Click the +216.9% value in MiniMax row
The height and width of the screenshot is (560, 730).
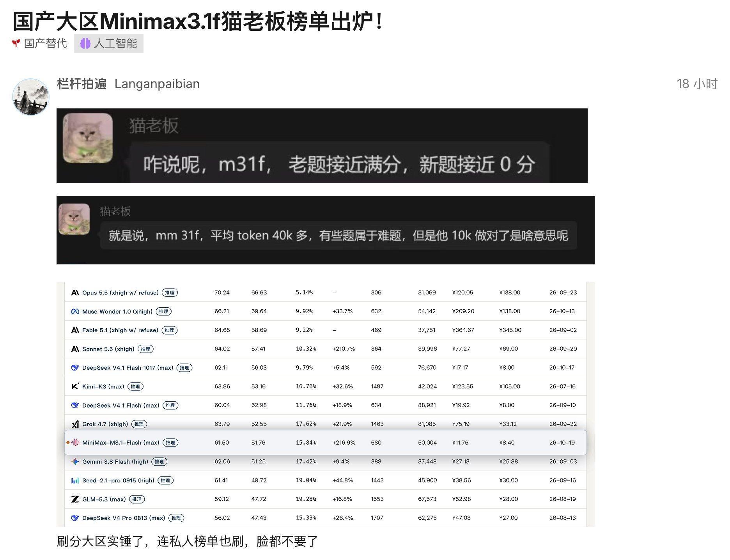click(344, 443)
